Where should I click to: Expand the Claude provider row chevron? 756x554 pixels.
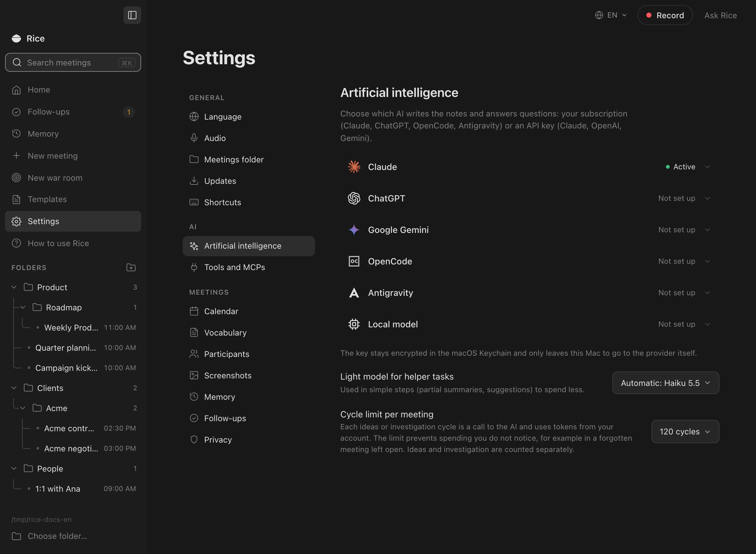[x=707, y=167]
